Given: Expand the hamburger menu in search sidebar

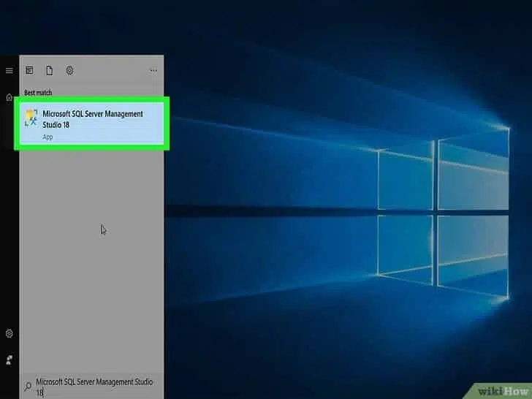Looking at the screenshot, I should pos(9,71).
